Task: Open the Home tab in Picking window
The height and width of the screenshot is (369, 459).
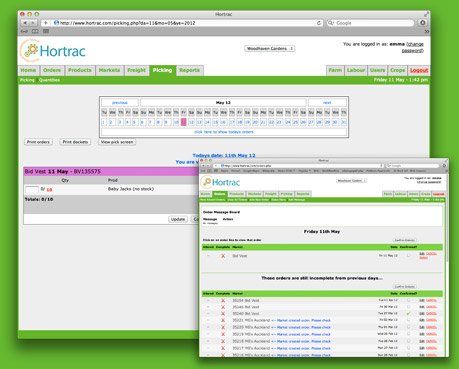Action: click(x=28, y=70)
